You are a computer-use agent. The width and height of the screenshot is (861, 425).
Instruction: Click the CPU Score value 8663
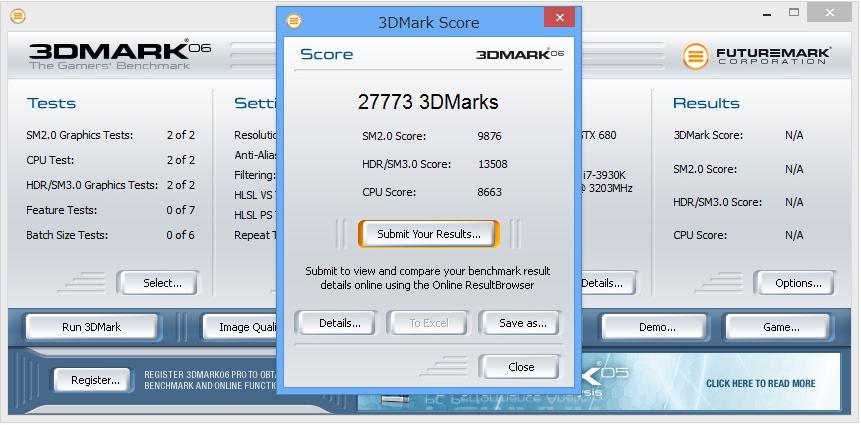pos(489,192)
